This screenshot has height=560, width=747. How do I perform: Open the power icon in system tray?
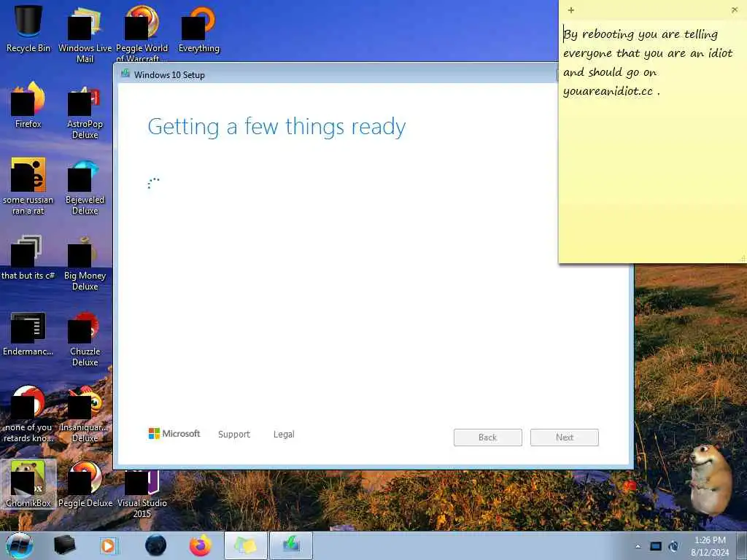pos(673,546)
